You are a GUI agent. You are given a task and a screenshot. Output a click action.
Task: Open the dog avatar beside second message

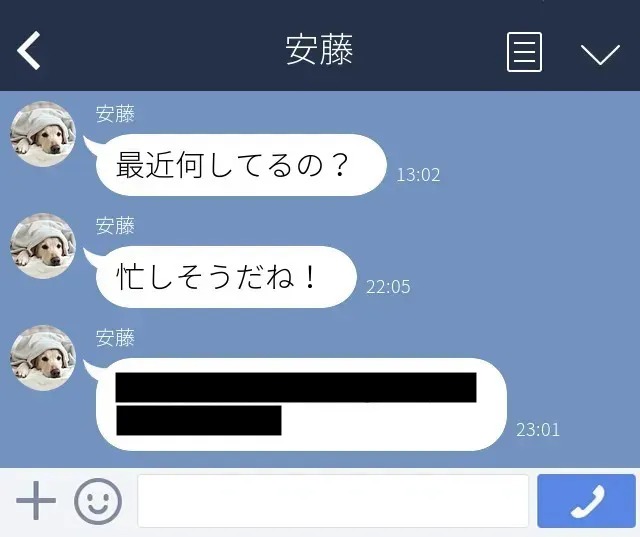[x=43, y=246]
